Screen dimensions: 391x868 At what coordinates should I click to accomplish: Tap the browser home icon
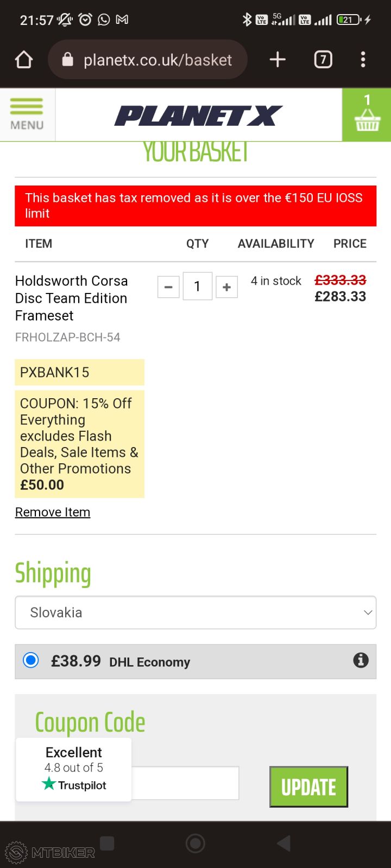tap(24, 60)
